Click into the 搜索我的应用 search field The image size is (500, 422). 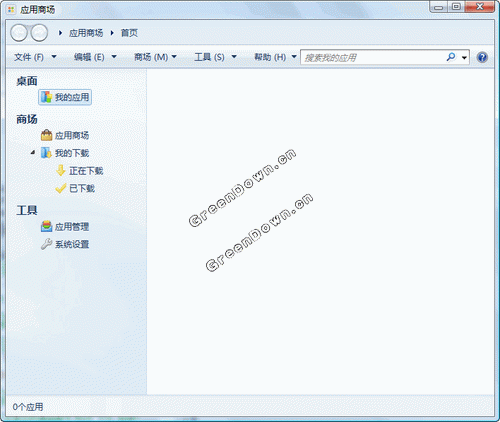[x=373, y=57]
